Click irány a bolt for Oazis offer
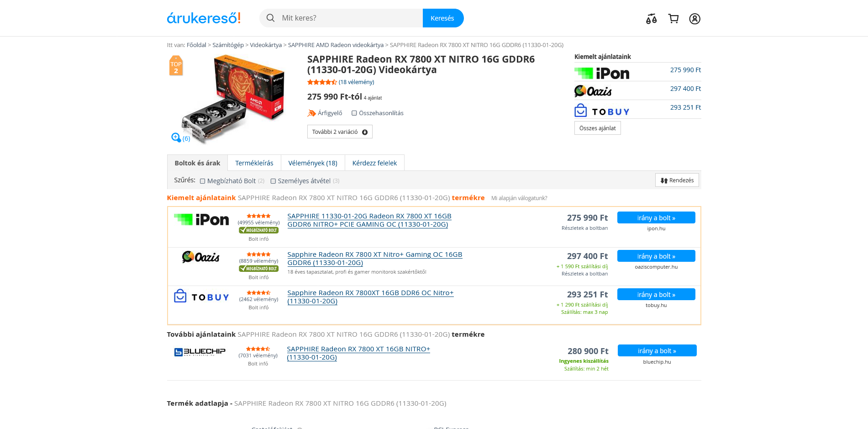 click(656, 256)
